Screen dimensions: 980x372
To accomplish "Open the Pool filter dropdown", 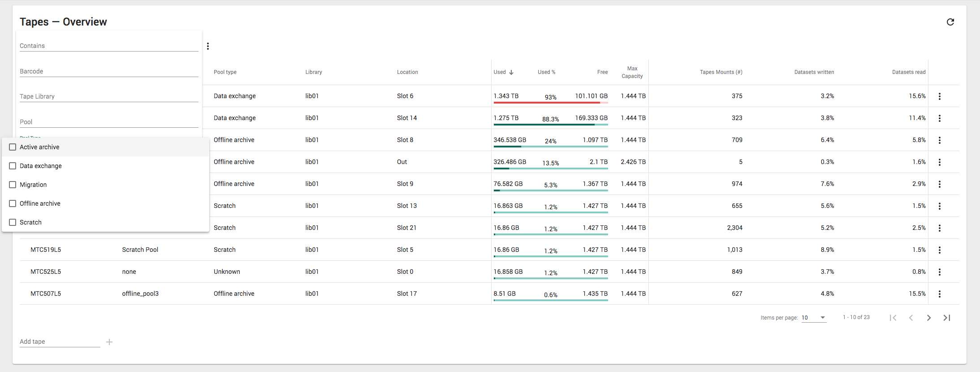I will [108, 122].
